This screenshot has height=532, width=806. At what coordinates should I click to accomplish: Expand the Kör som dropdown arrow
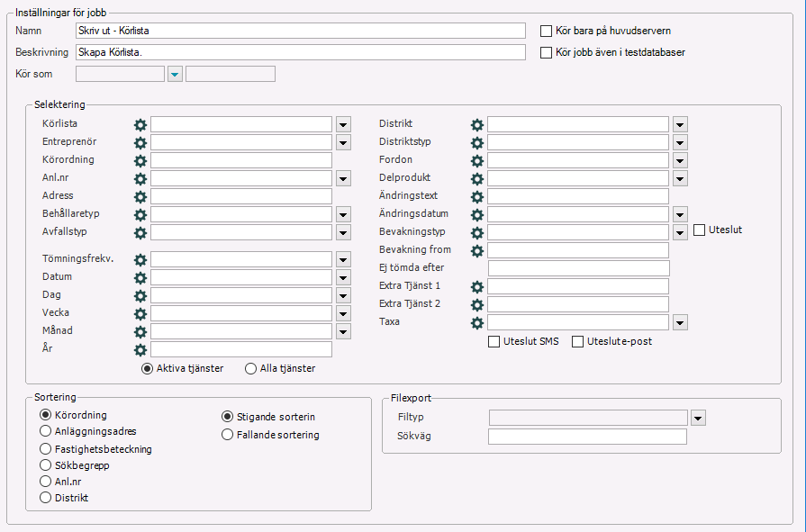click(175, 74)
